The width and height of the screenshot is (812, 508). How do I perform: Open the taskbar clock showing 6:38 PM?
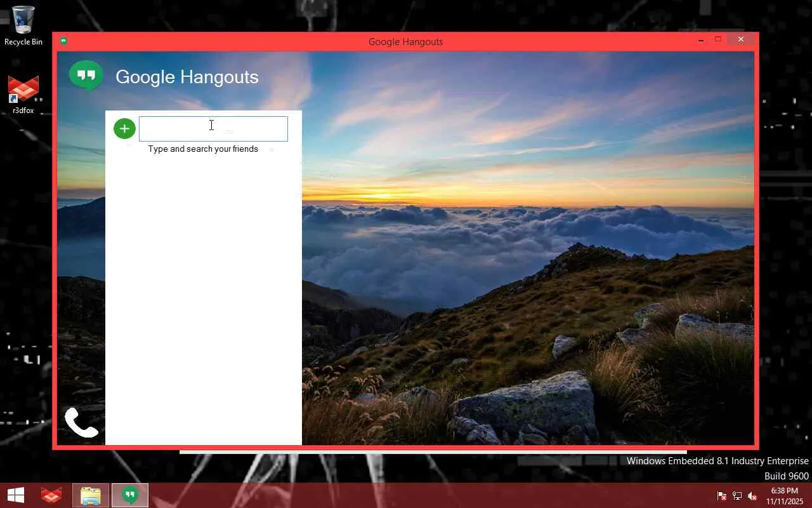point(784,496)
